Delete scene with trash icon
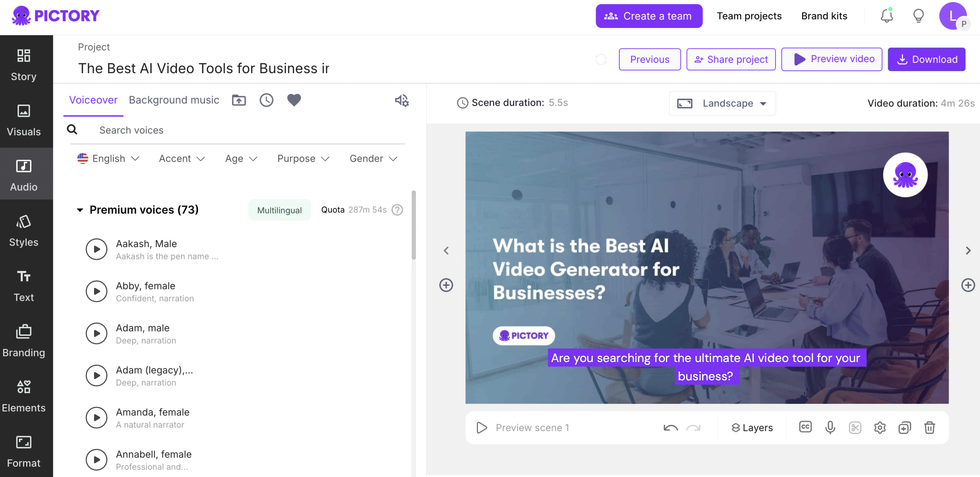The image size is (980, 477). 929,427
